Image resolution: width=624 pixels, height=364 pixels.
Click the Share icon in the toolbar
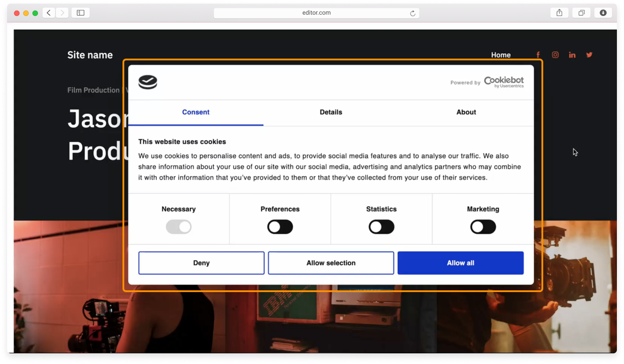(x=559, y=12)
